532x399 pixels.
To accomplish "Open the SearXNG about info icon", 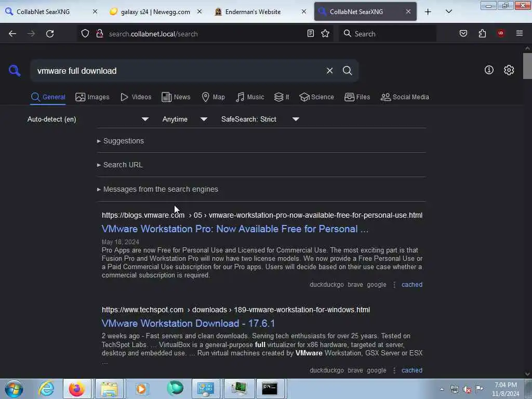I will pyautogui.click(x=489, y=70).
